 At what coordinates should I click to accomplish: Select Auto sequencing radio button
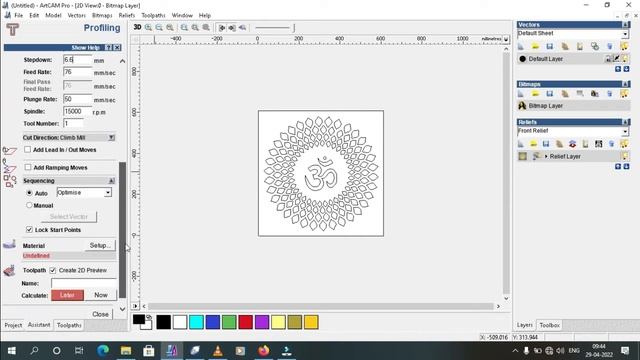coord(29,193)
